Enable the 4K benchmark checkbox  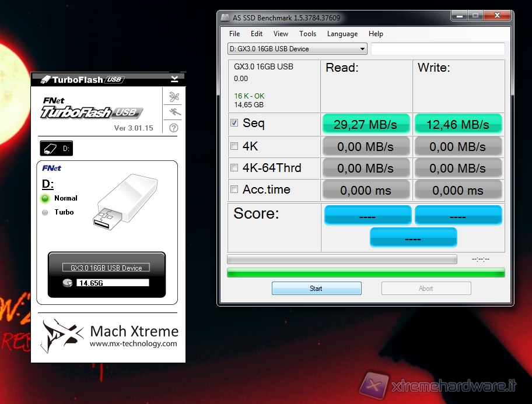pos(235,146)
